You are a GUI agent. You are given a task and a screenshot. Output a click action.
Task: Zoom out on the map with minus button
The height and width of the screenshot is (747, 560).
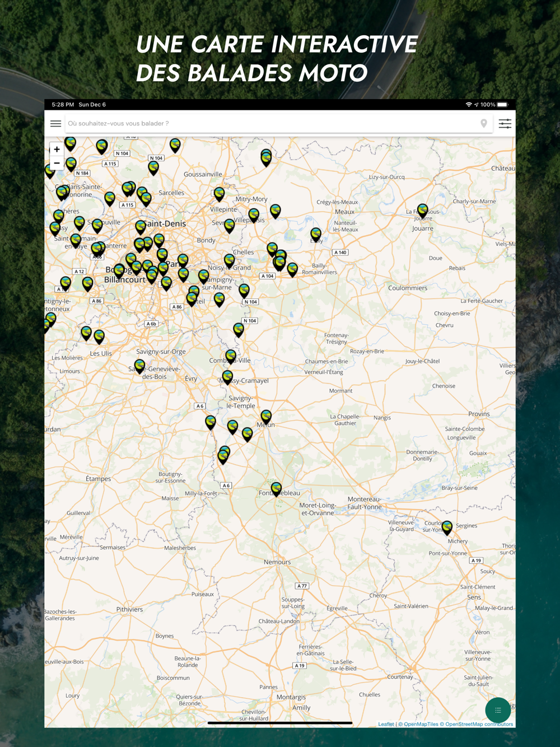coord(57,163)
